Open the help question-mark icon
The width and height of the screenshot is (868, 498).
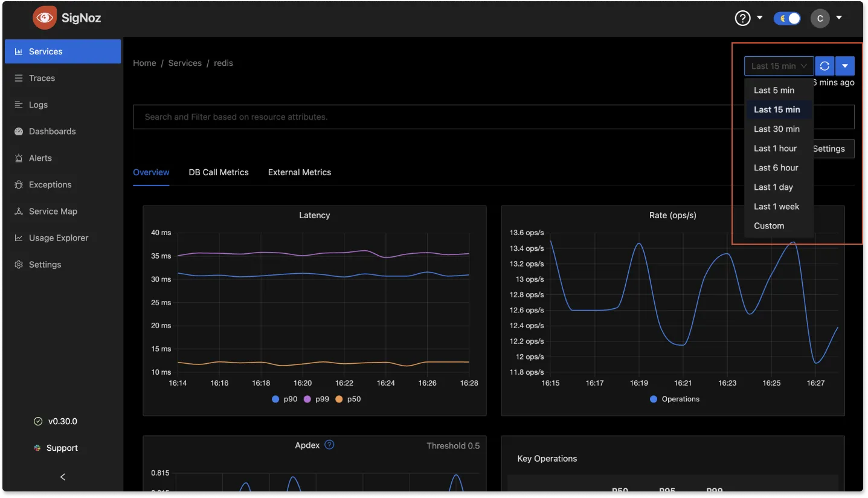coord(742,18)
